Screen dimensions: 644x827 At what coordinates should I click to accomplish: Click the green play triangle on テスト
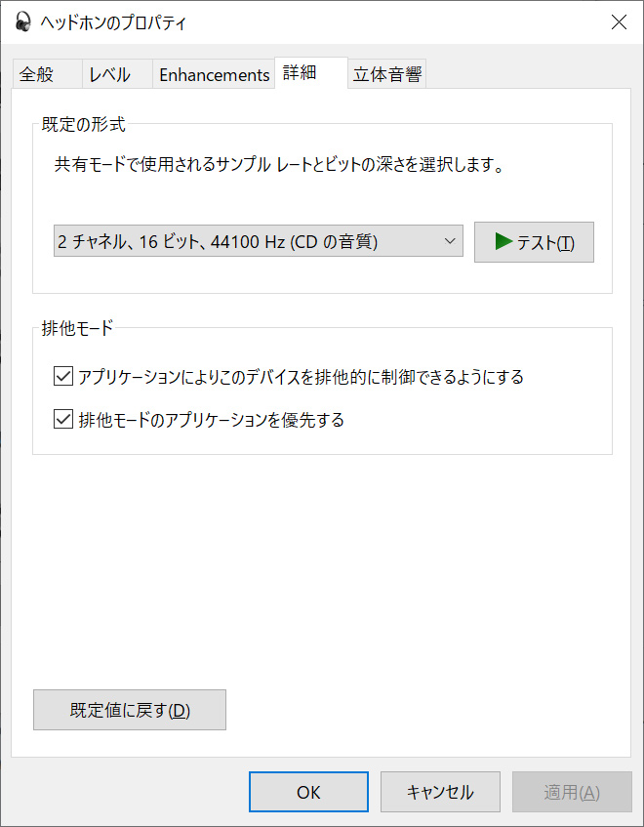click(503, 242)
